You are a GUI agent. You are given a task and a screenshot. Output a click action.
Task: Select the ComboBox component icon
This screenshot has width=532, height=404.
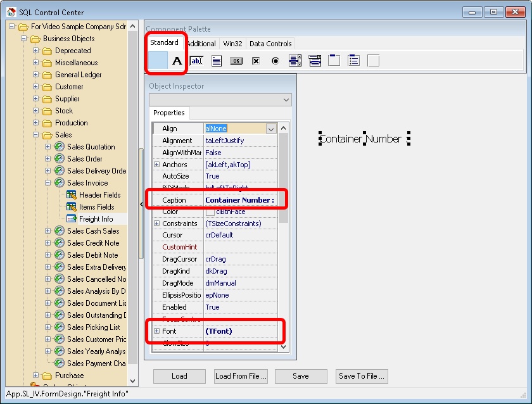tap(315, 61)
